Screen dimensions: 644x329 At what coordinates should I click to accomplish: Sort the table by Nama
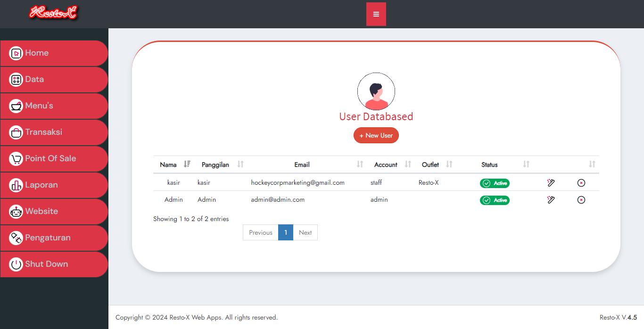173,164
